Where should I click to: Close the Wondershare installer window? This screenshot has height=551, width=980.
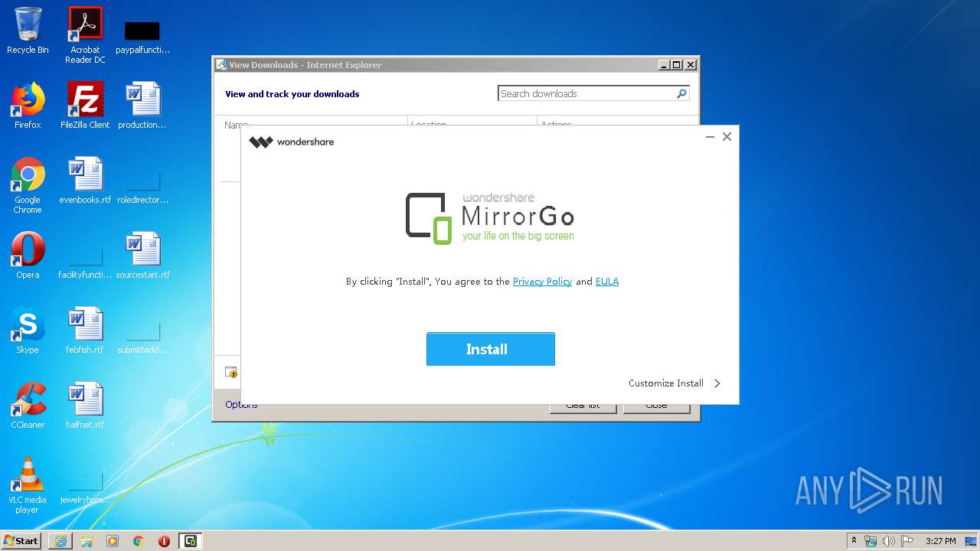727,137
